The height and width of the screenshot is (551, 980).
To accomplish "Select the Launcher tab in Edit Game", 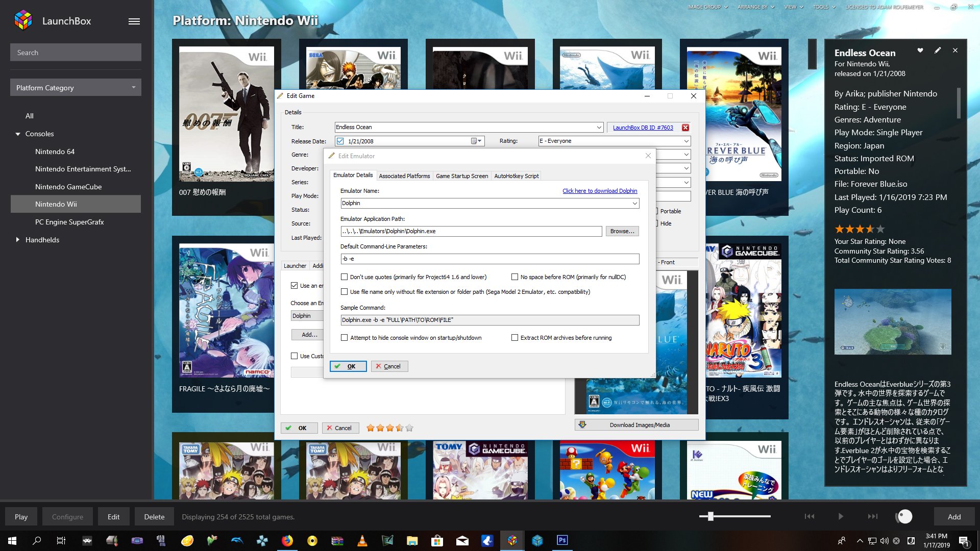I will coord(295,266).
